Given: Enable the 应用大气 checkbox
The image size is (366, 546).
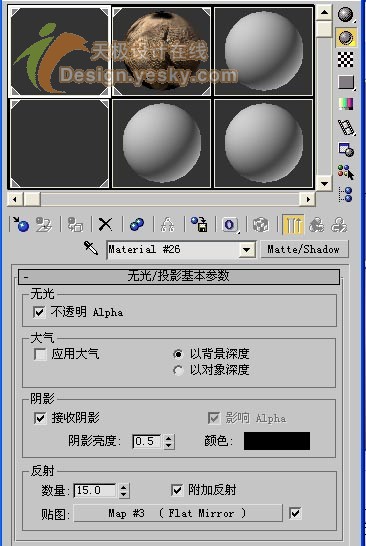Looking at the screenshot, I should click(x=40, y=354).
